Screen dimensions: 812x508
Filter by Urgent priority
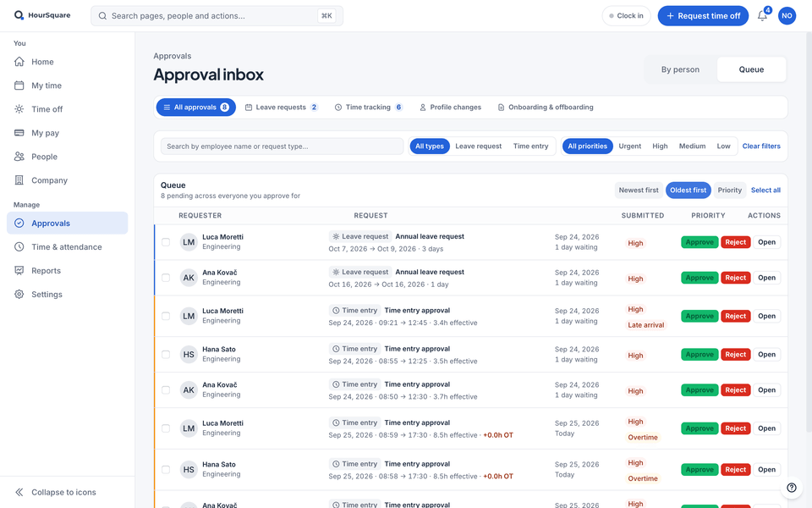(629, 146)
